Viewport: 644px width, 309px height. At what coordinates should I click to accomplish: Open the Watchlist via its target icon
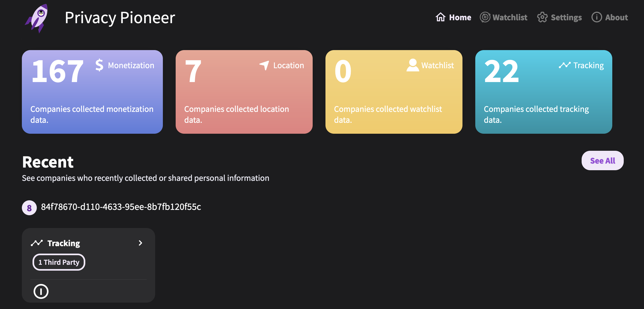click(x=485, y=17)
